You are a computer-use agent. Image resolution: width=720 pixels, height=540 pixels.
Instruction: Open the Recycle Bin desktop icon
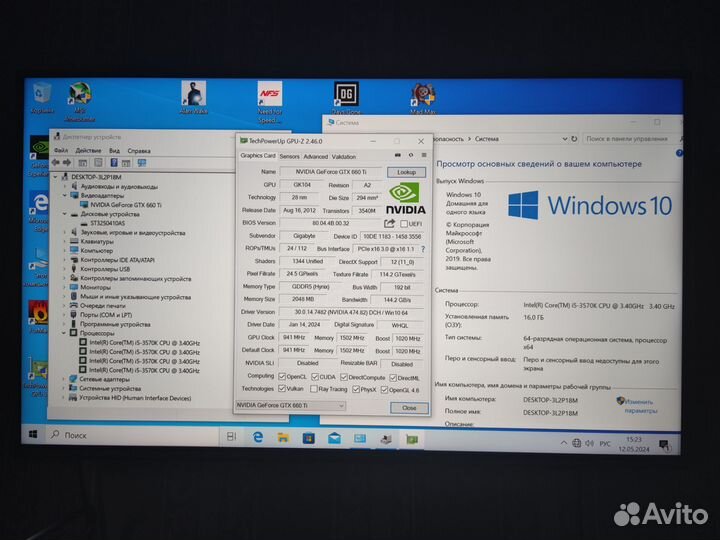42,98
